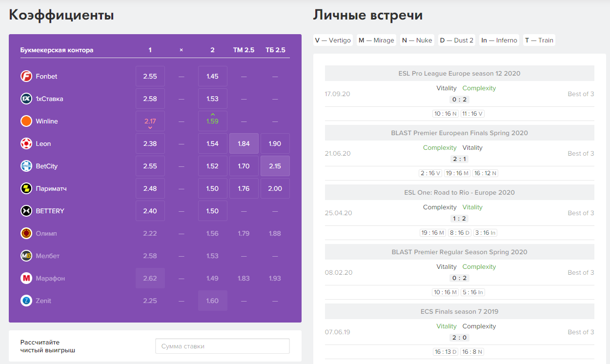This screenshot has width=610, height=364.
Task: Pick Париматч ТБ 2.5 odds 2.00
Action: coord(275,189)
